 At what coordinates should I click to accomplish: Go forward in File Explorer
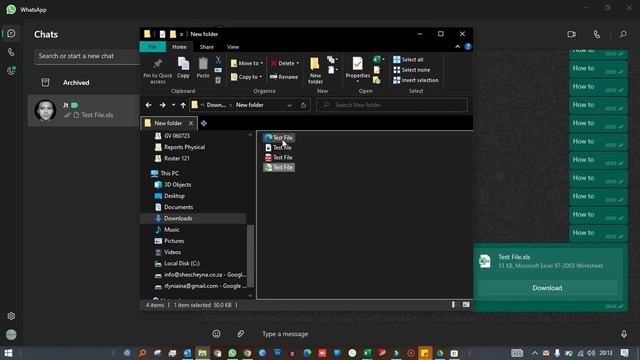pos(162,105)
